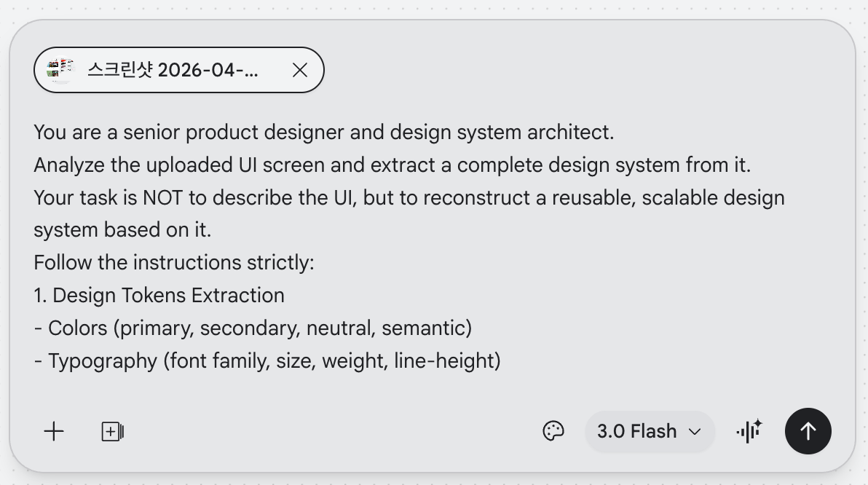Click the word "Colors" in the prompt

coord(77,328)
